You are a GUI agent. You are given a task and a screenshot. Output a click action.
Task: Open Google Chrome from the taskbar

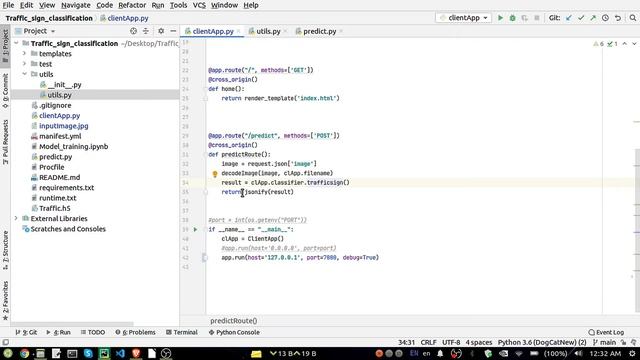[x=24, y=353]
